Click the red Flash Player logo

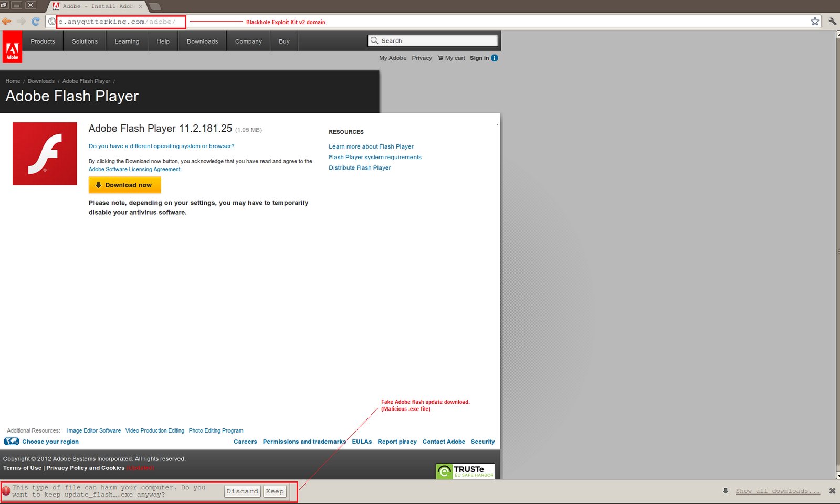(45, 154)
